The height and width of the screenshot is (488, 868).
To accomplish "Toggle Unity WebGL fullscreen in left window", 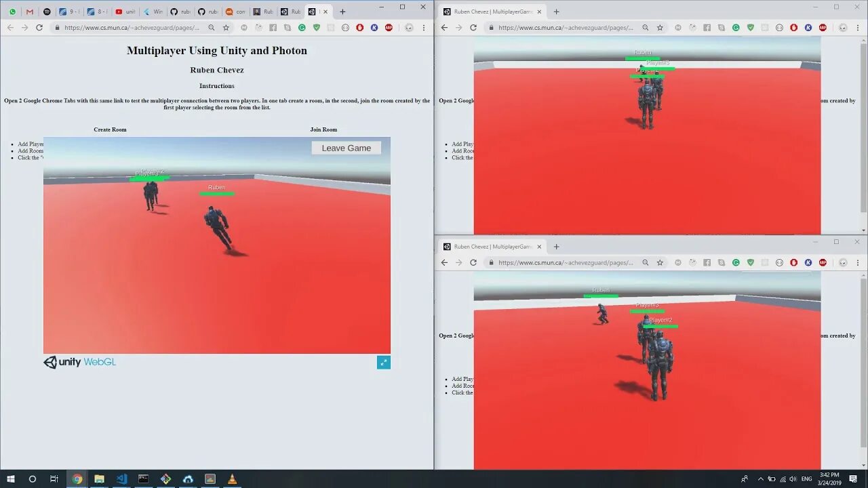I will (x=384, y=363).
